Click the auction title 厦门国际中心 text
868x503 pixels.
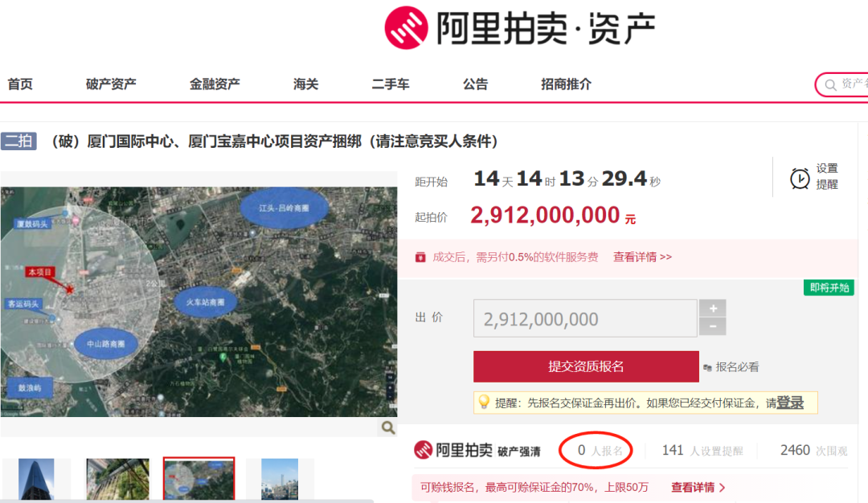[x=275, y=141]
